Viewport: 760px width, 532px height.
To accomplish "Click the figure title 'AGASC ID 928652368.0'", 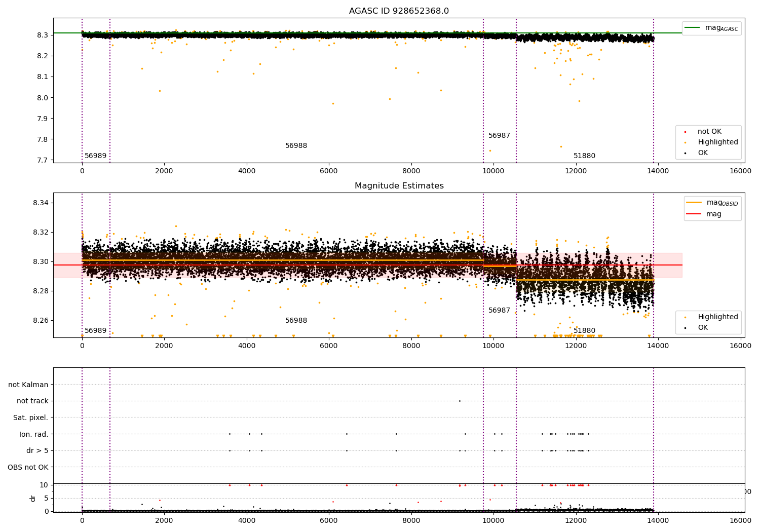I will point(399,11).
